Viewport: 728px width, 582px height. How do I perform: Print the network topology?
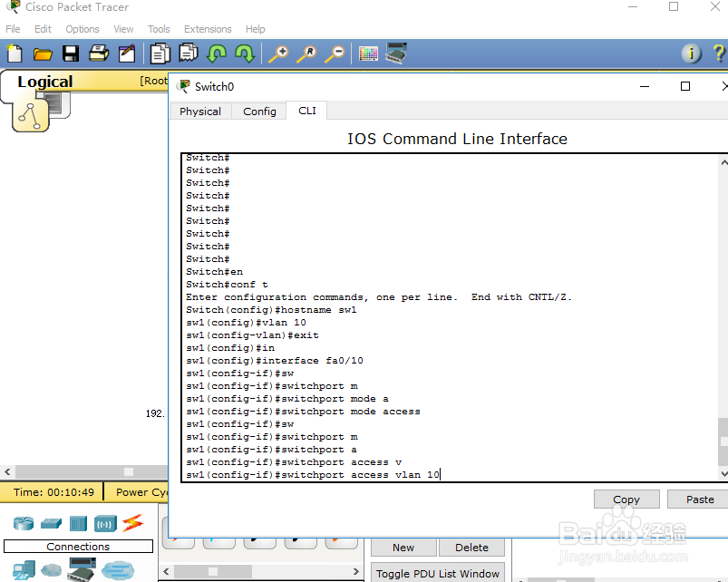98,53
